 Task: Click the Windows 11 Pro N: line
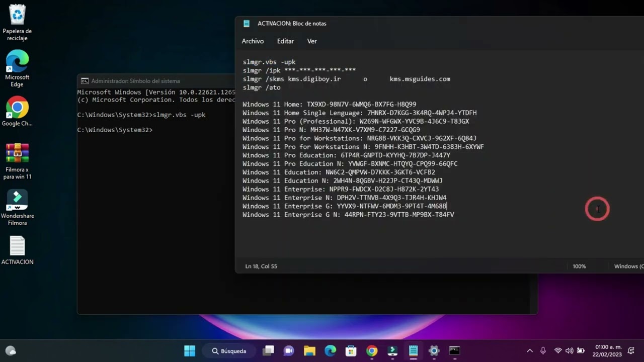332,130
